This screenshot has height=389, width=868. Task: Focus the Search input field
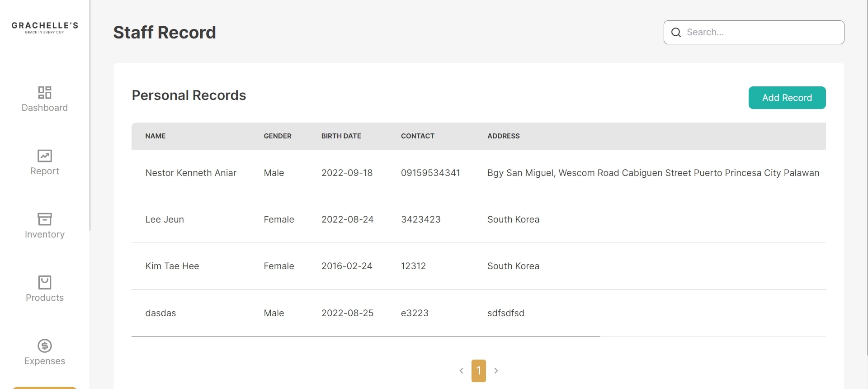(754, 32)
